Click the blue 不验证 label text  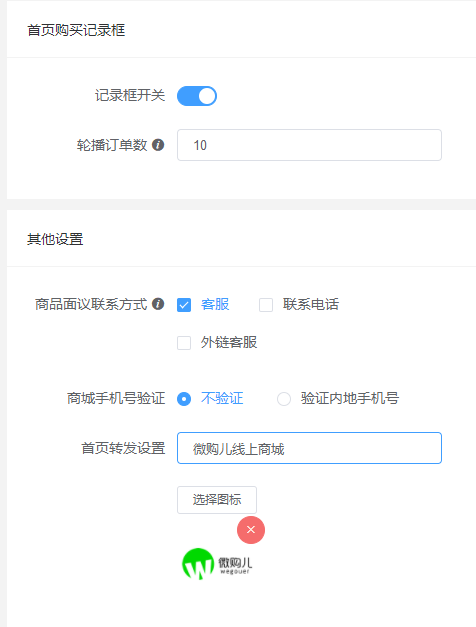[222, 399]
